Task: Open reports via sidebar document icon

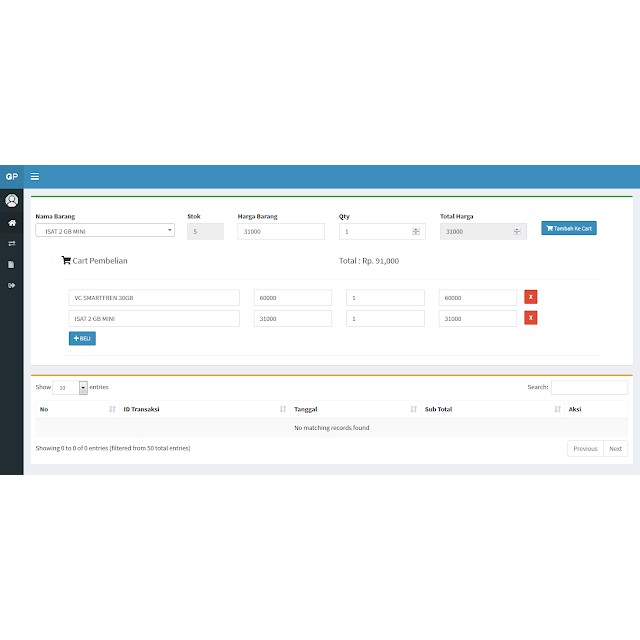Action: [x=11, y=264]
